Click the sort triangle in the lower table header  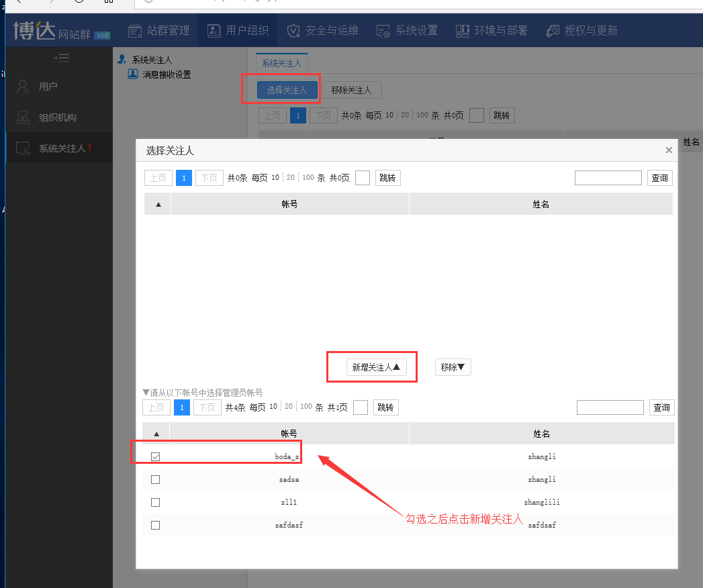[156, 434]
